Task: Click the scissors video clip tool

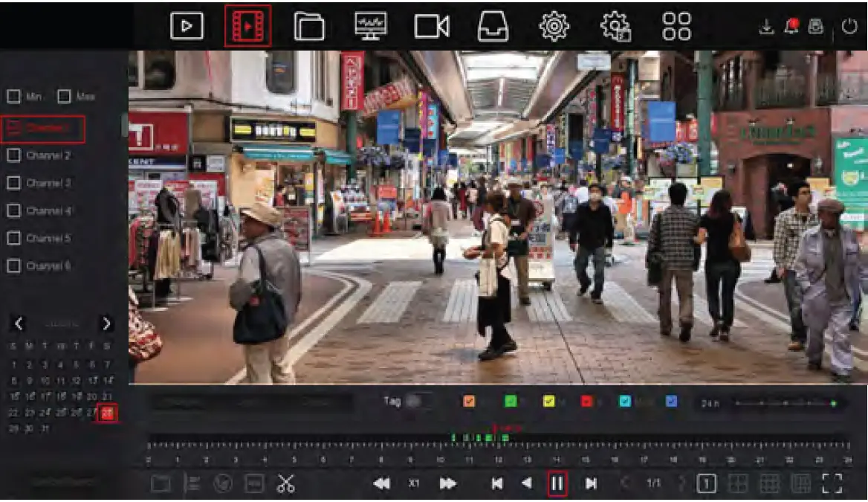Action: click(285, 483)
